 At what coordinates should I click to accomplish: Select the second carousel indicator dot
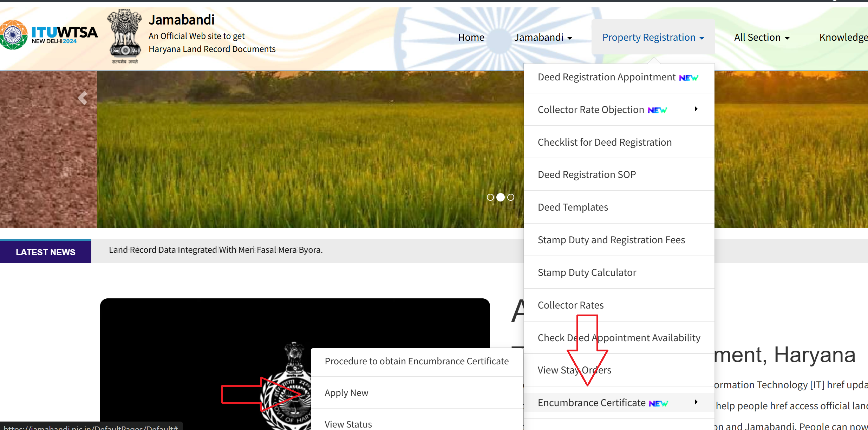pyautogui.click(x=501, y=197)
